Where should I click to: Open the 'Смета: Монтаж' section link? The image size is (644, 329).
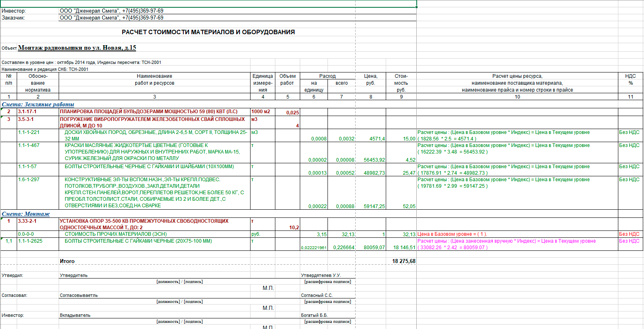click(x=26, y=214)
